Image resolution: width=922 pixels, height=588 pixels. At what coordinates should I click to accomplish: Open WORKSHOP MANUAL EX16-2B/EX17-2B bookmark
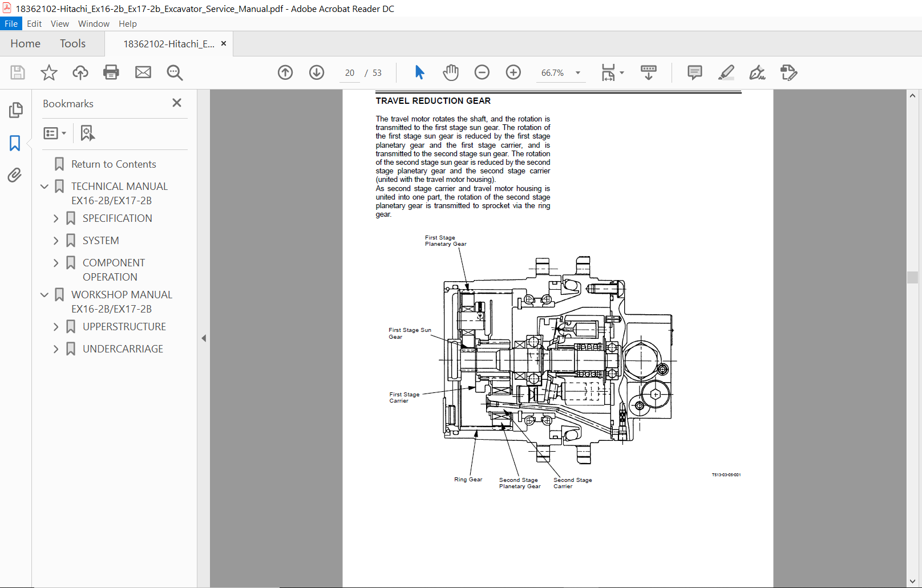(x=122, y=302)
